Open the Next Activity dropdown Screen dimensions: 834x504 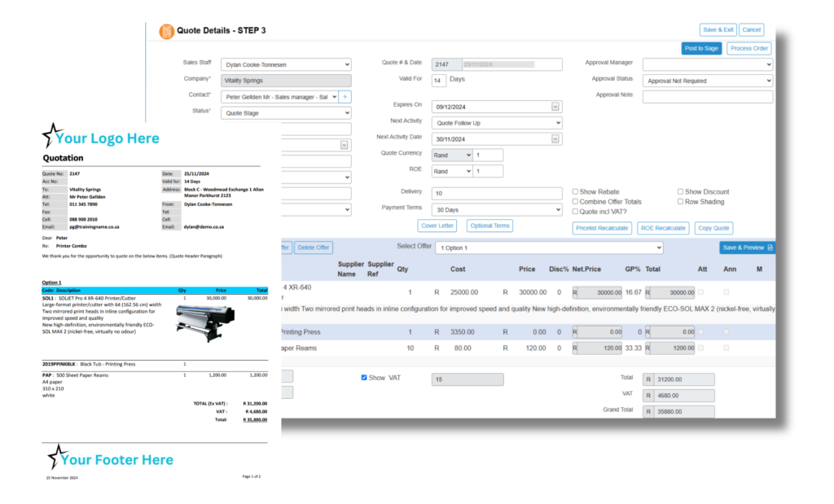coord(497,123)
